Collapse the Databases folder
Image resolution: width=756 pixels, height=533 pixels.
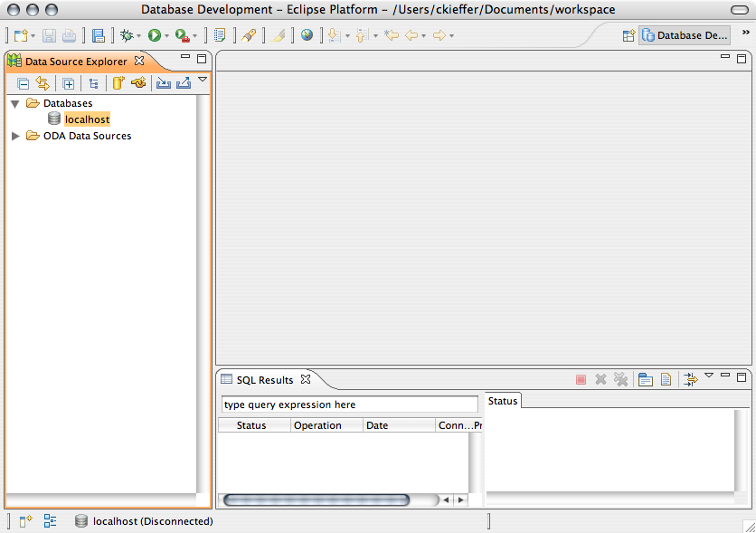tap(15, 104)
